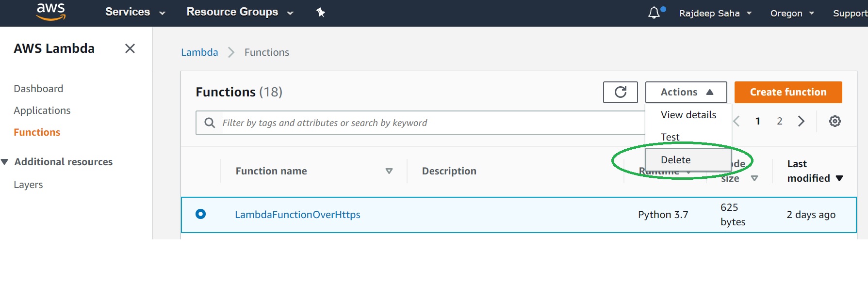Viewport: 868px width, 282px height.
Task: Click the AWS logo home icon
Action: point(51,12)
